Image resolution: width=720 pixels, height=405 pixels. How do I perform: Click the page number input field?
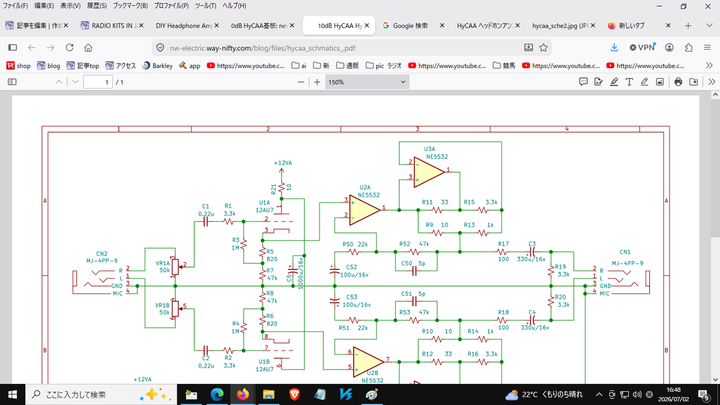(98, 82)
